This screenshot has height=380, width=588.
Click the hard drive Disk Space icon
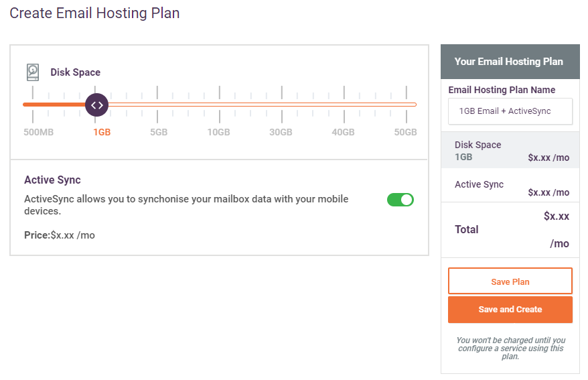pyautogui.click(x=33, y=72)
